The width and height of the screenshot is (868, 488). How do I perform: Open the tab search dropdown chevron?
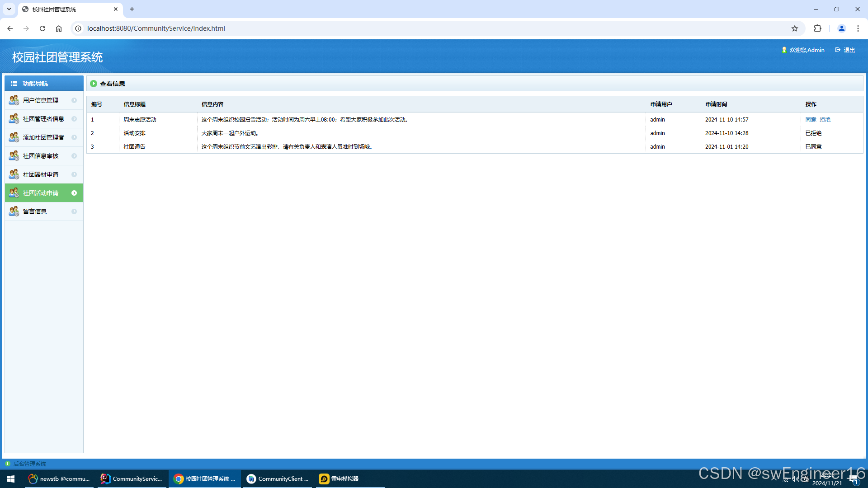[9, 9]
